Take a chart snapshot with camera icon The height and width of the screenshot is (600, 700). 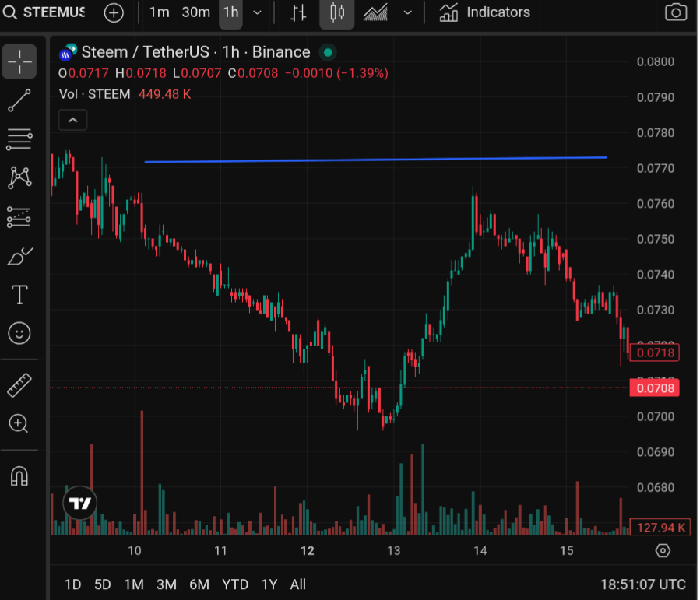(x=675, y=12)
